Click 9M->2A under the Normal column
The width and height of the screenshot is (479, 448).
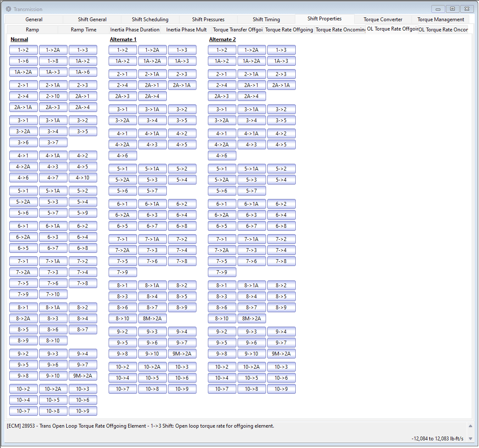pos(82,375)
